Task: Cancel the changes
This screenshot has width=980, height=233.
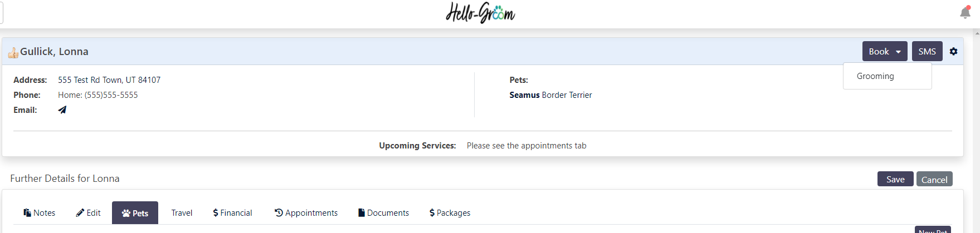Action: [934, 179]
